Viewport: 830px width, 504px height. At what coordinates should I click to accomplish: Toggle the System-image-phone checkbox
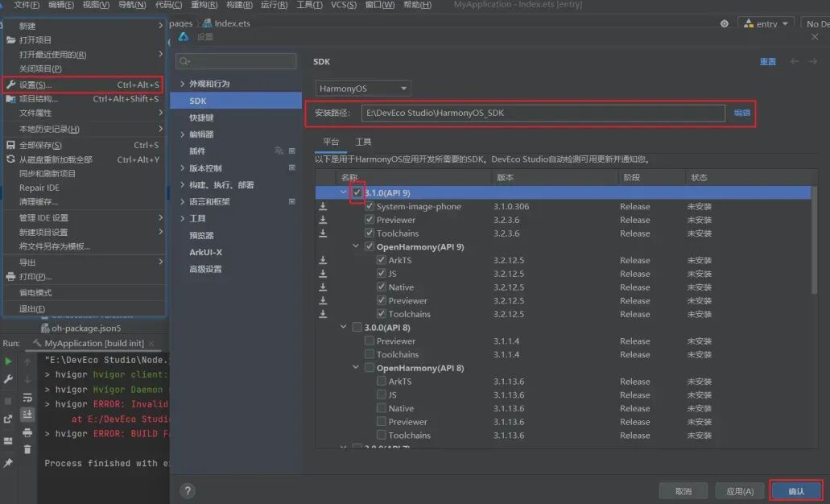click(370, 206)
